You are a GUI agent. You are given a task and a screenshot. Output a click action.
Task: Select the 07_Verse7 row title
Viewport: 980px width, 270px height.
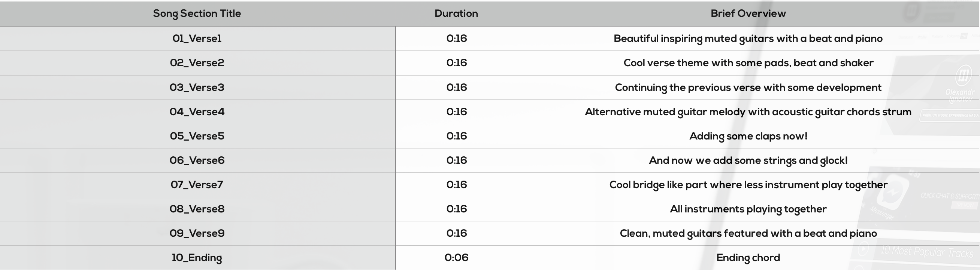[x=197, y=185]
